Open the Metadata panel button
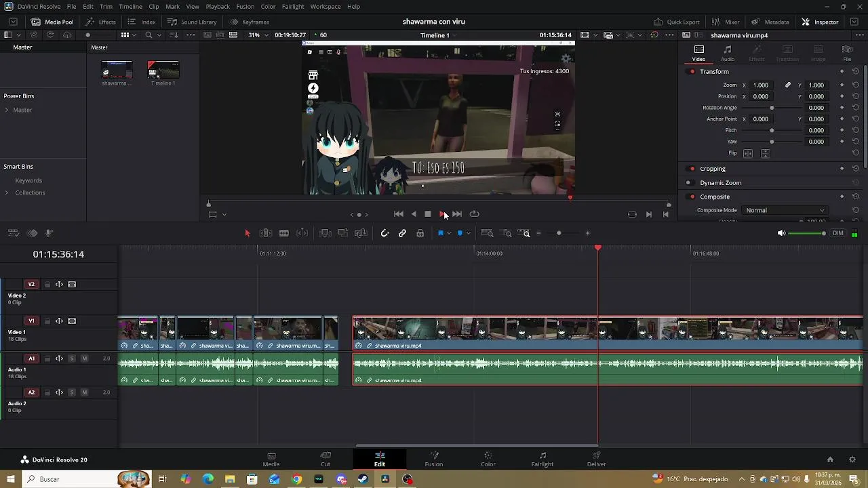Viewport: 868px width, 488px height. pos(770,22)
